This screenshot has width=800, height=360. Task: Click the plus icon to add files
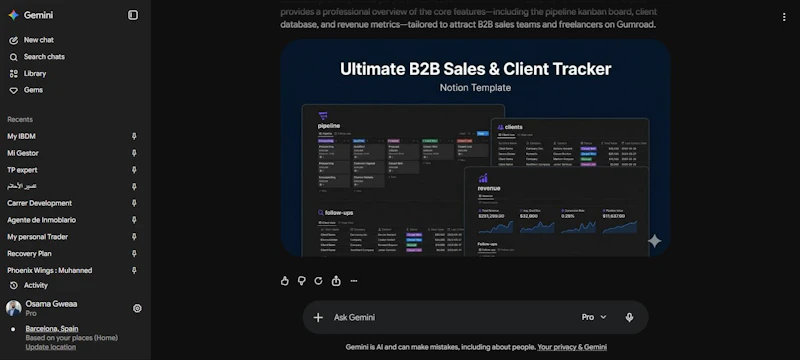point(318,317)
